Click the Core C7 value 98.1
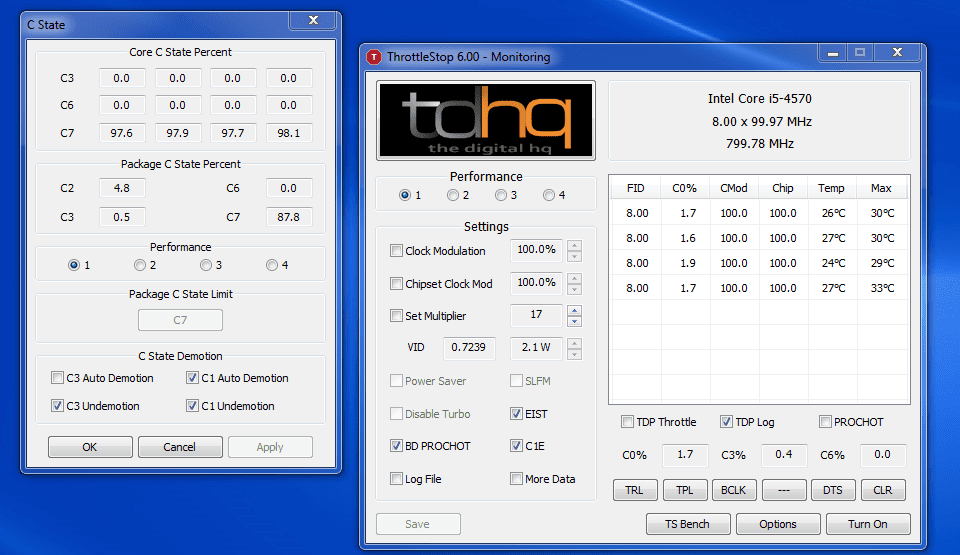 tap(289, 132)
